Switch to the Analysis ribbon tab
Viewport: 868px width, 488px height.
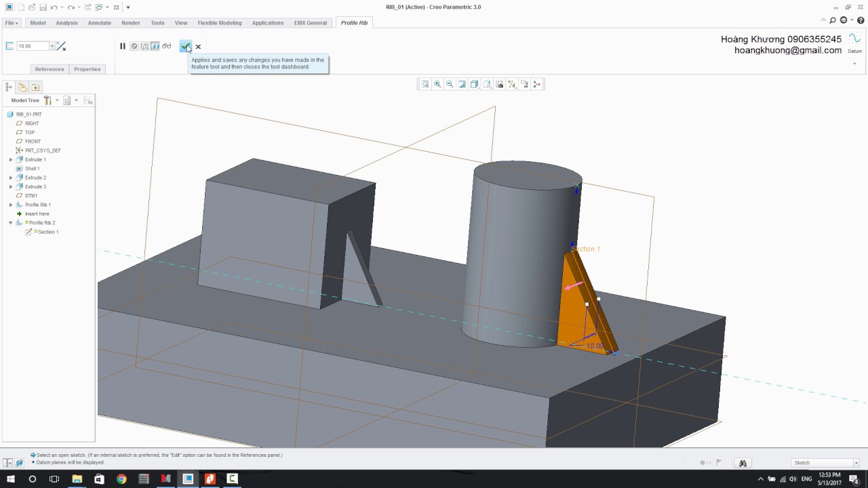coord(66,23)
